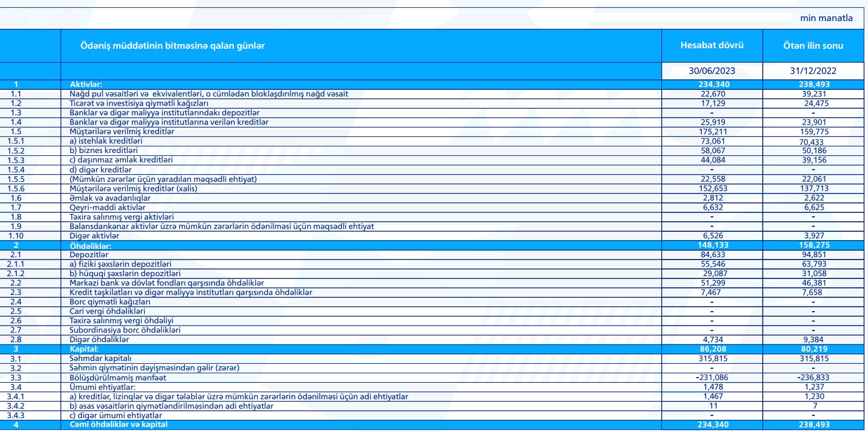Click the 'Ötən ilin sonu' column header
The height and width of the screenshot is (432, 868).
[813, 45]
